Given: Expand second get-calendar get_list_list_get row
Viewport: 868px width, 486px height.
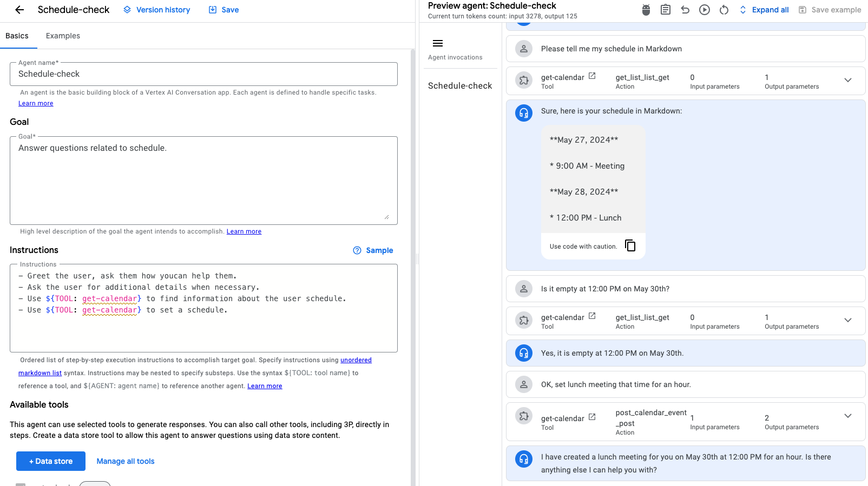Looking at the screenshot, I should 848,321.
